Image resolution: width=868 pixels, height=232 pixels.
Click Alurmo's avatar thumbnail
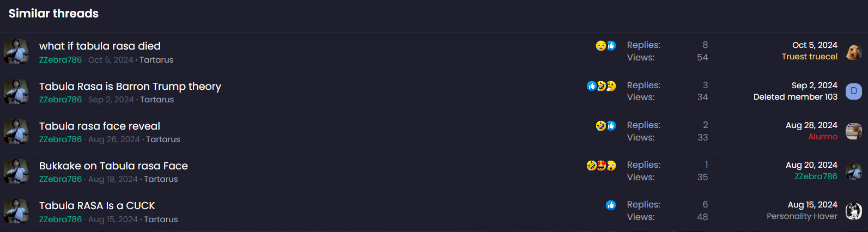coord(853,131)
